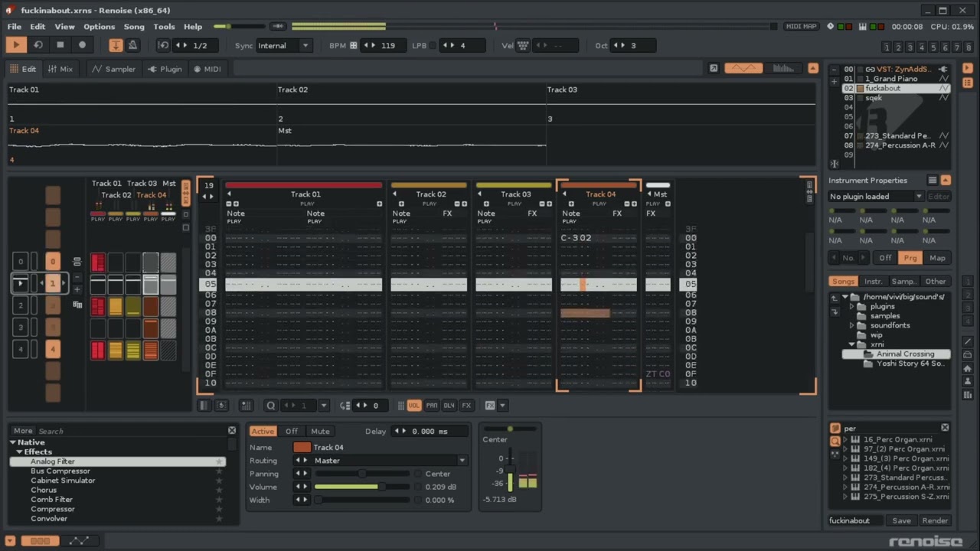This screenshot has height=551, width=980.
Task: Select the VST: ZynAddS.. instrument
Action: (x=896, y=69)
